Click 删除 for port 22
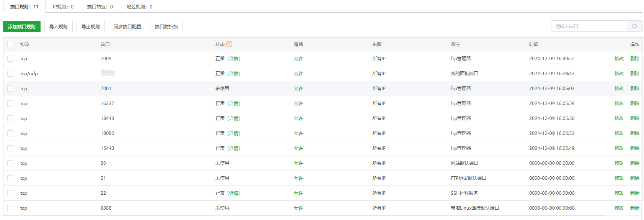Screen dimensions: 644x220 coord(635,193)
